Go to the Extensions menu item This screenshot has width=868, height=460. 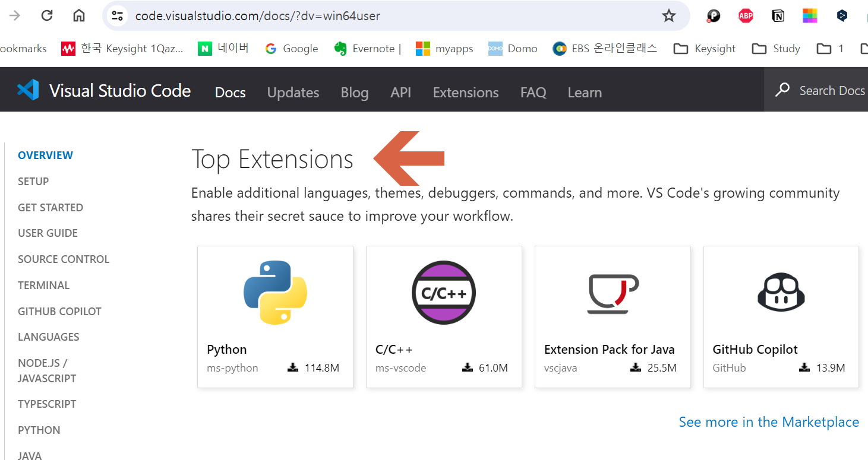click(x=466, y=93)
